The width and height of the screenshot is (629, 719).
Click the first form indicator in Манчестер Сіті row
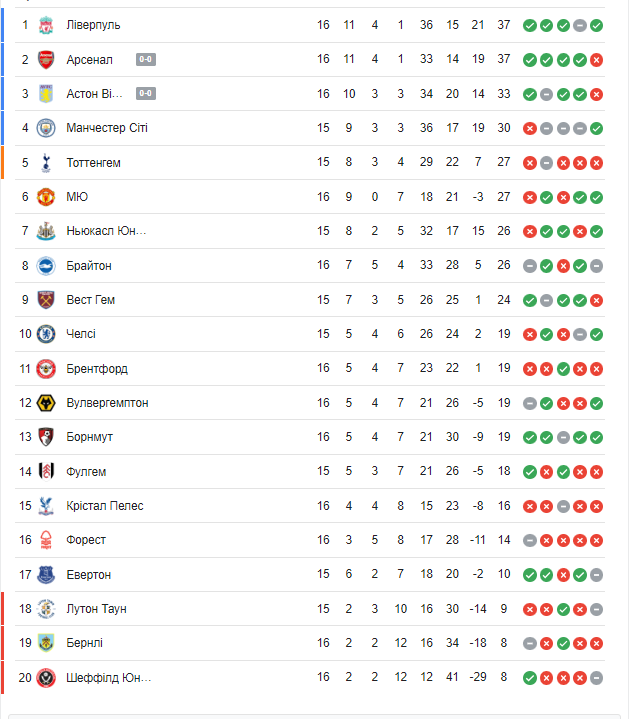(530, 128)
